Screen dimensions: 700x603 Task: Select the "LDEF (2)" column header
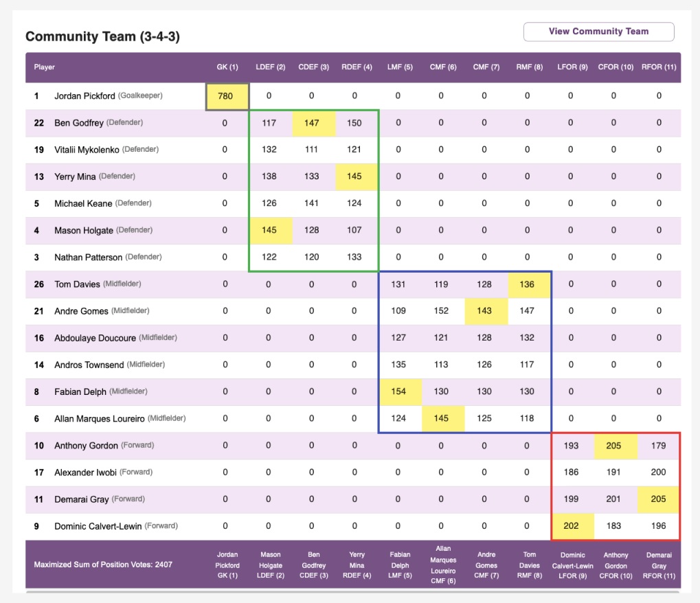click(270, 67)
